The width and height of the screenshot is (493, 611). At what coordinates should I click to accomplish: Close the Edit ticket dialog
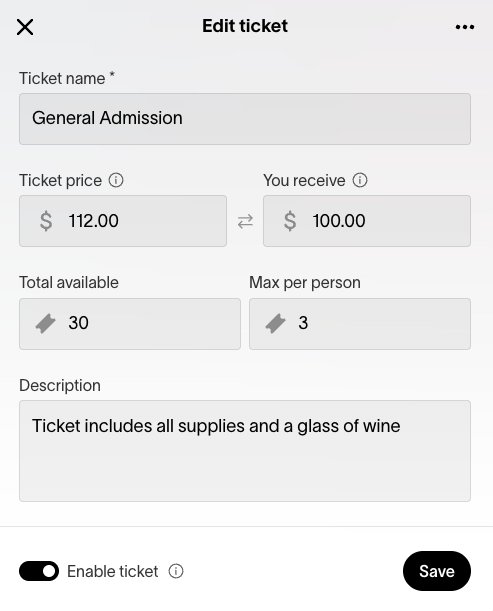point(25,27)
